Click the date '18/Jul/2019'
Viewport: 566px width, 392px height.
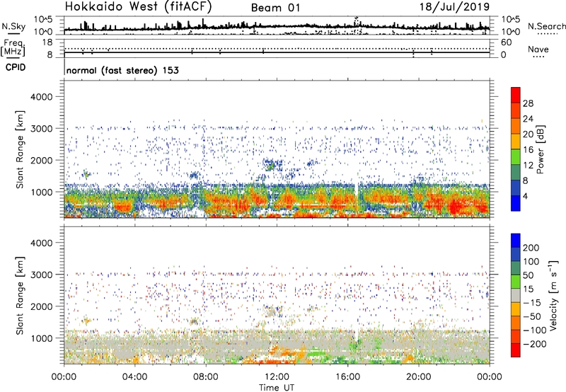click(454, 7)
